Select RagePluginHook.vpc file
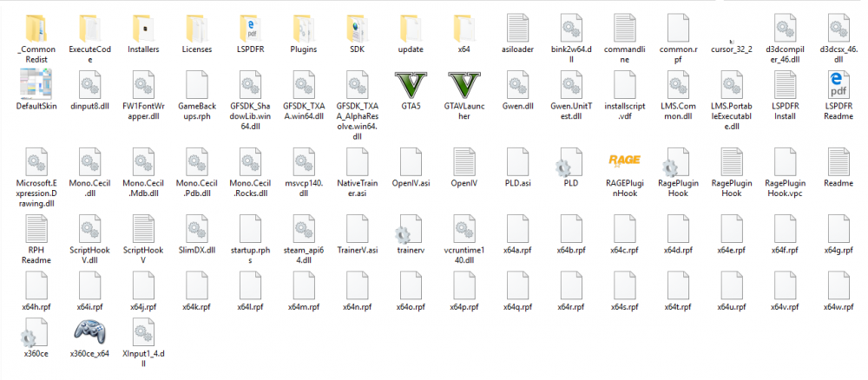 786,161
